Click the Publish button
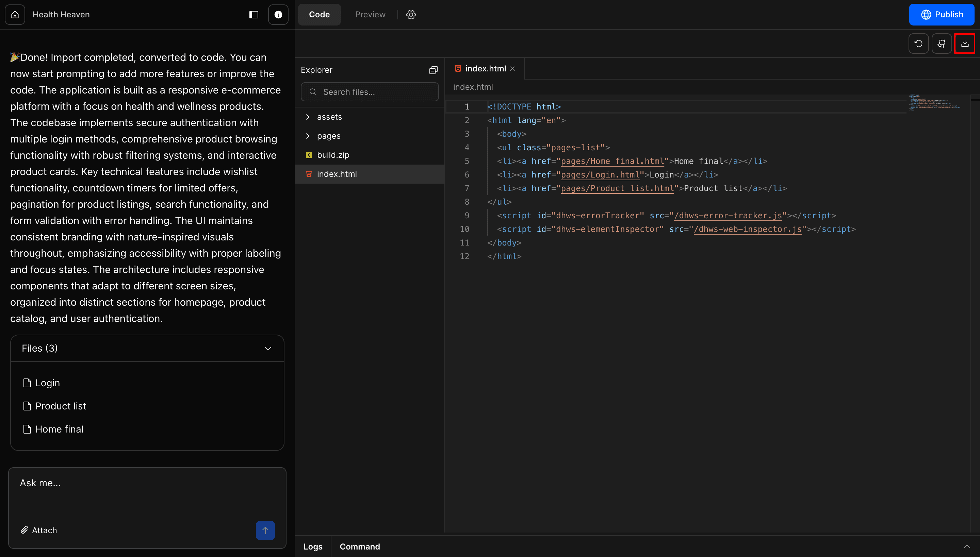 [x=942, y=15]
